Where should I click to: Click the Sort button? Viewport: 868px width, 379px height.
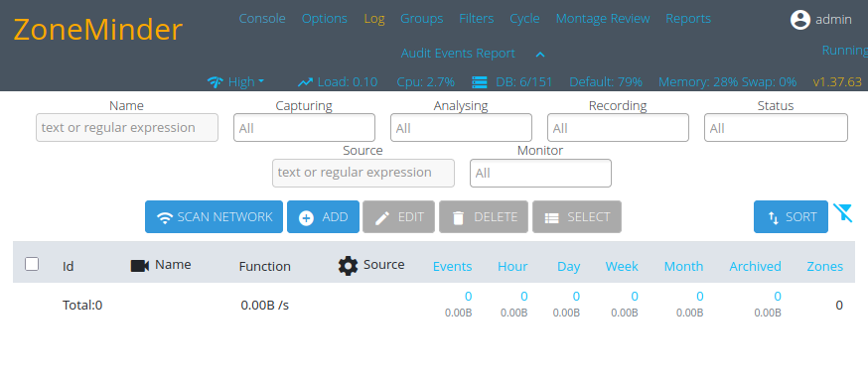click(x=791, y=217)
